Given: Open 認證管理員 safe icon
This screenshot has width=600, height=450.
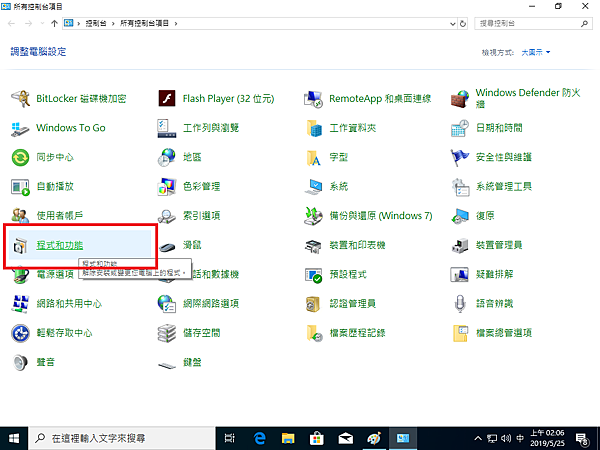Looking at the screenshot, I should tap(313, 304).
